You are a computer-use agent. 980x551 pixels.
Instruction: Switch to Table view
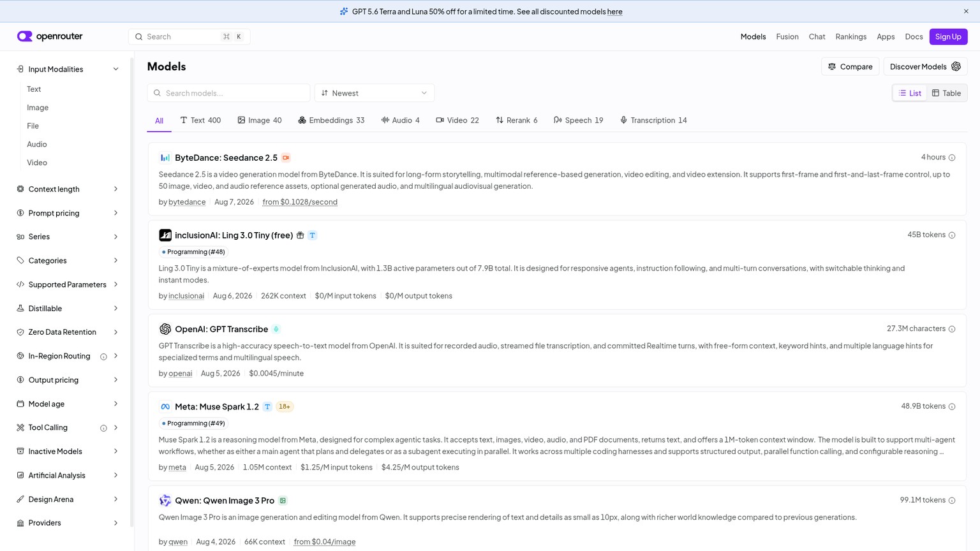click(x=946, y=93)
